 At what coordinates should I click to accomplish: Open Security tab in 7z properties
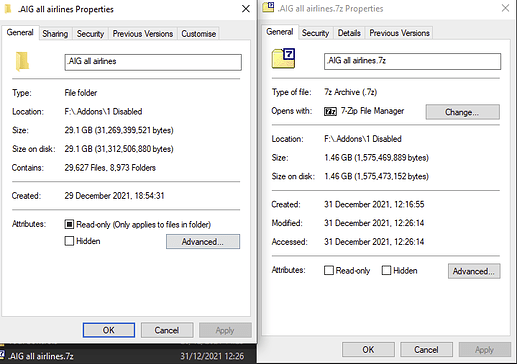coord(315,33)
